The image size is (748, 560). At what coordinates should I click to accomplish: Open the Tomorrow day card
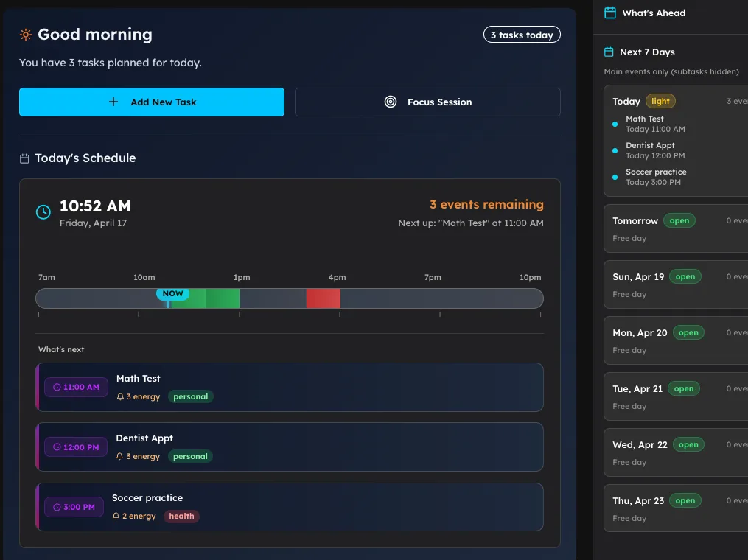676,228
